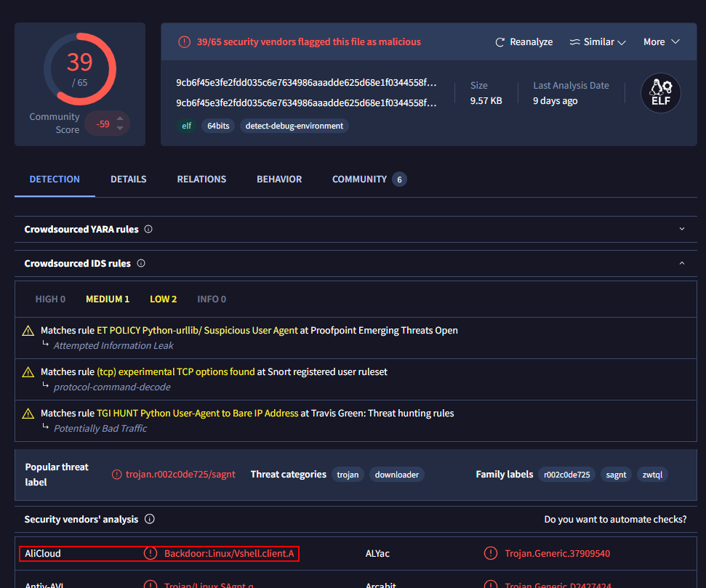Click alert icon next to AliCloud detection
This screenshot has width=706, height=588.
tap(150, 554)
